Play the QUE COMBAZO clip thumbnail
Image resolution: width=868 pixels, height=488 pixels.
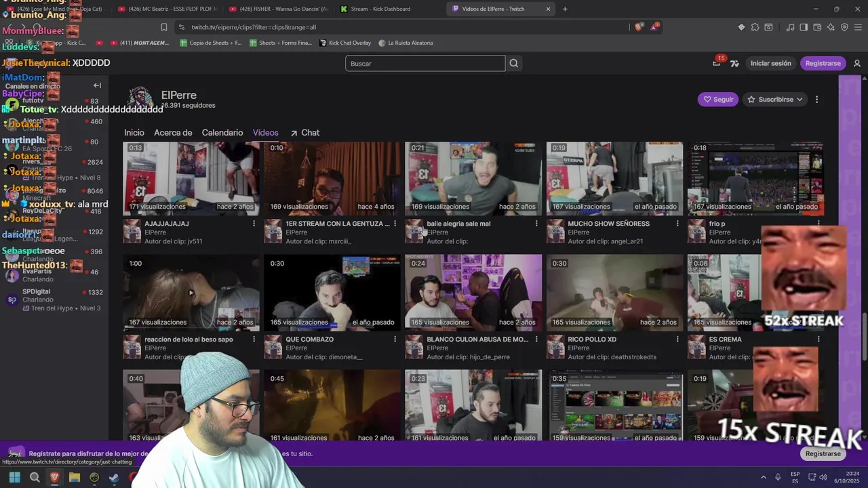pyautogui.click(x=332, y=293)
